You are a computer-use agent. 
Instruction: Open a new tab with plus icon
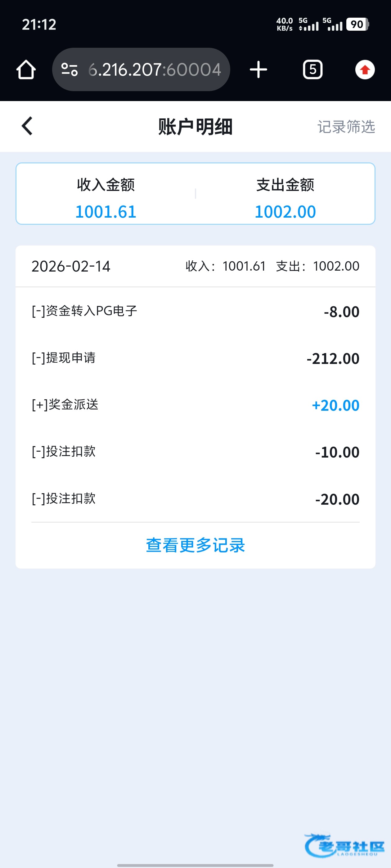(x=258, y=70)
